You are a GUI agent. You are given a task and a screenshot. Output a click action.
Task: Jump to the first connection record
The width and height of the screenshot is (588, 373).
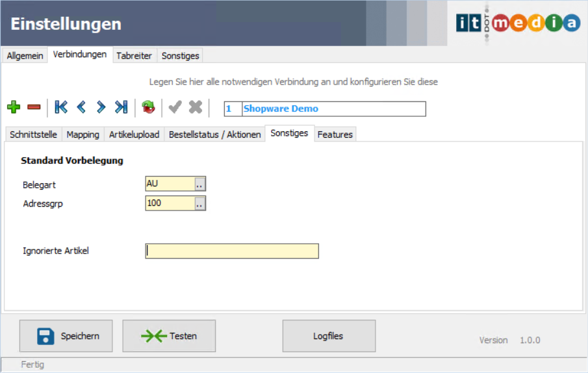pyautogui.click(x=61, y=107)
